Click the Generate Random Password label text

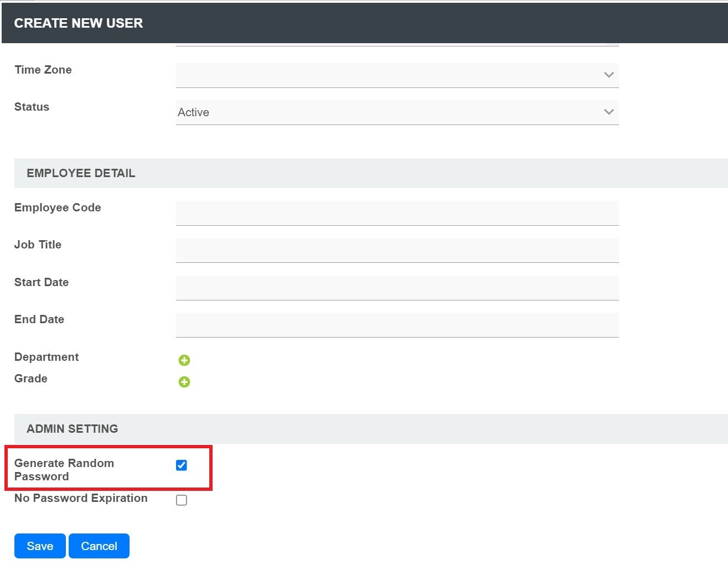point(64,469)
